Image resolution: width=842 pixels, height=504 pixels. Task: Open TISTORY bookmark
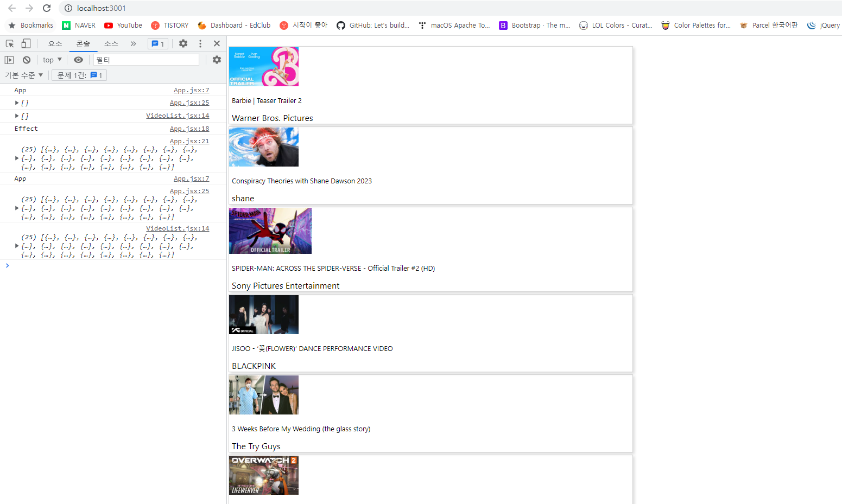(170, 25)
